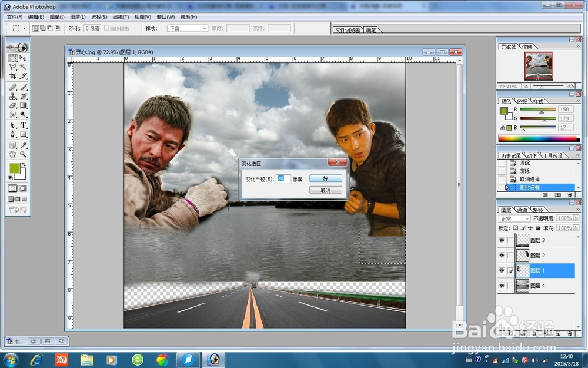Select the Dodge tool
588x368 pixels.
pos(24,114)
